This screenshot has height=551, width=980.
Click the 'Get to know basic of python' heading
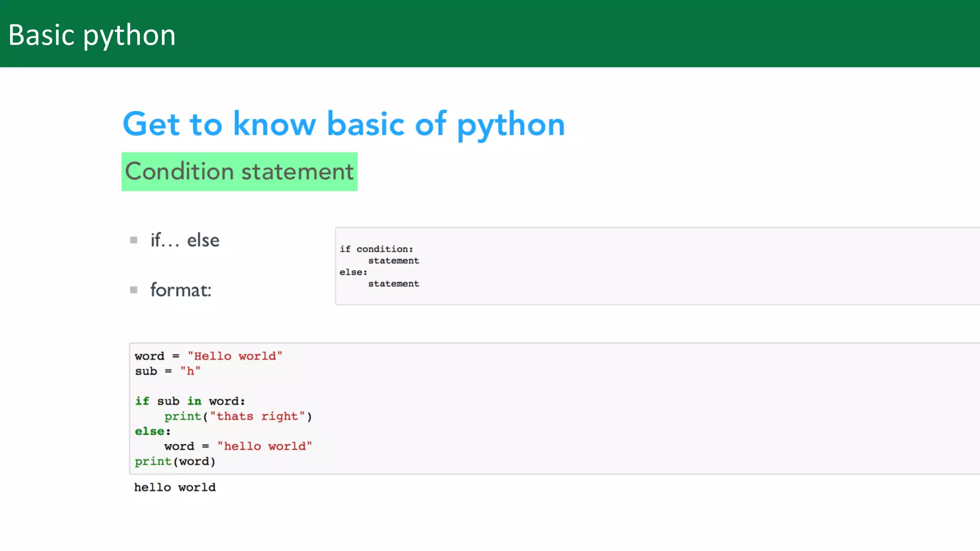click(x=344, y=124)
